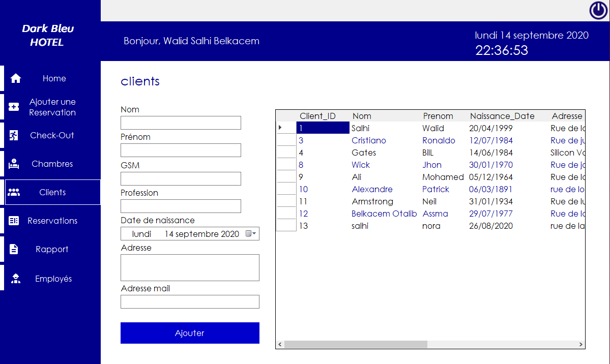This screenshot has height=364, width=610.
Task: Click the Check-Out exit icon
Action: tap(14, 135)
